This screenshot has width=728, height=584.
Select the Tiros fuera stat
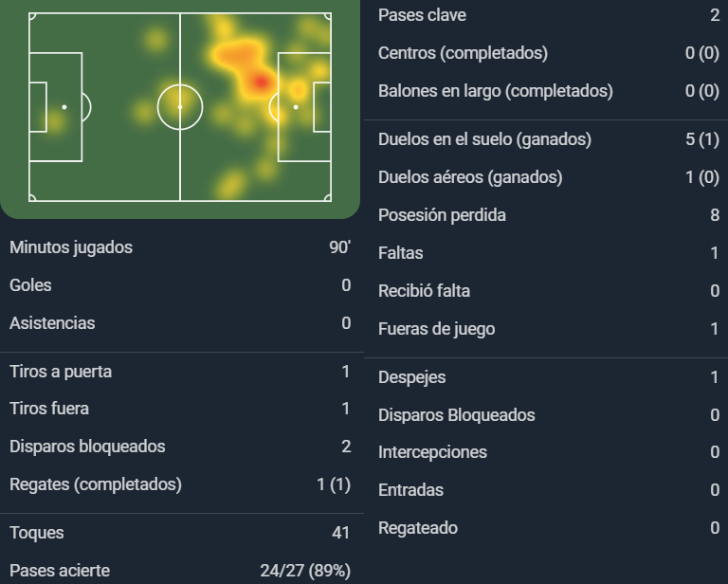[180, 409]
